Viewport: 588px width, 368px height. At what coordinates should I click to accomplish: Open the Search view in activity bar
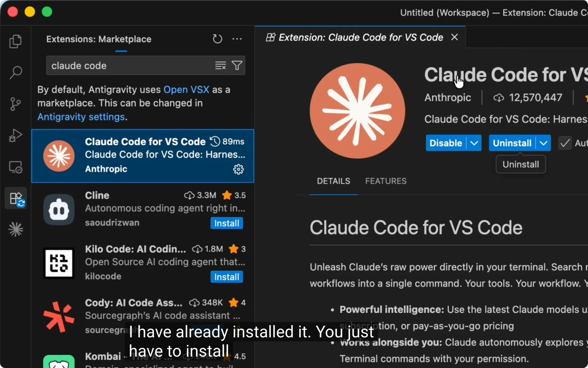coord(16,73)
